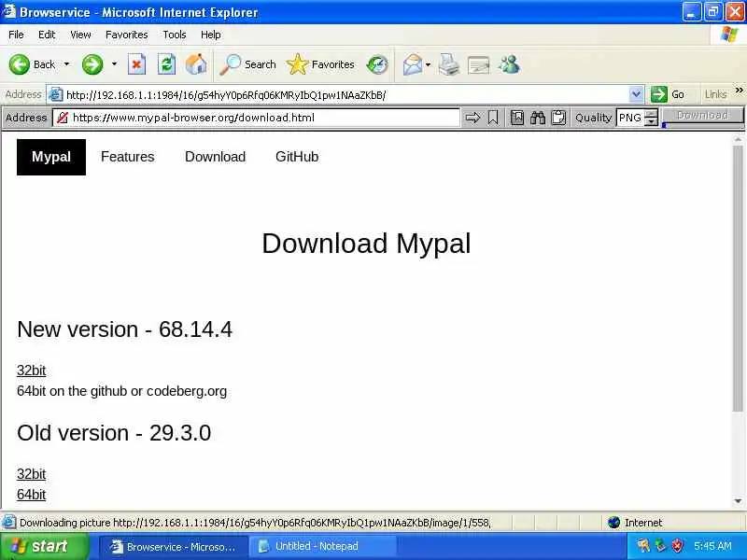The width and height of the screenshot is (747, 560).
Task: Click the status bar downloading picture text
Action: (254, 523)
